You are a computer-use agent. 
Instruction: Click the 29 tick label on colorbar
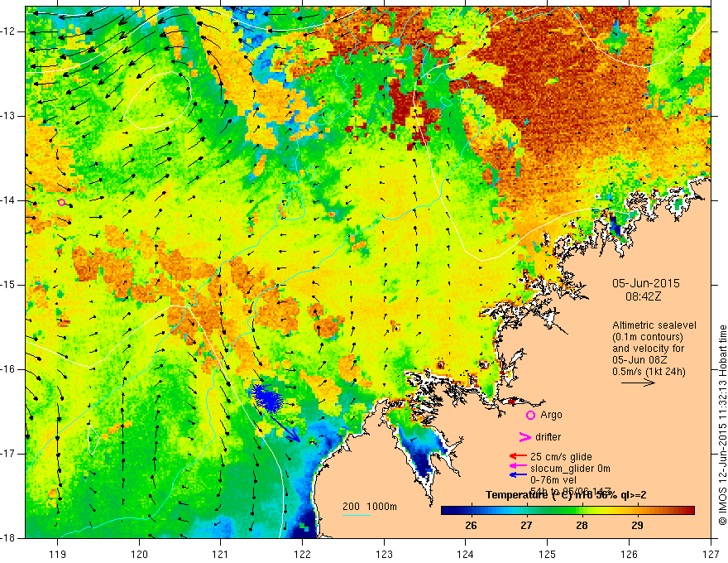coord(638,526)
